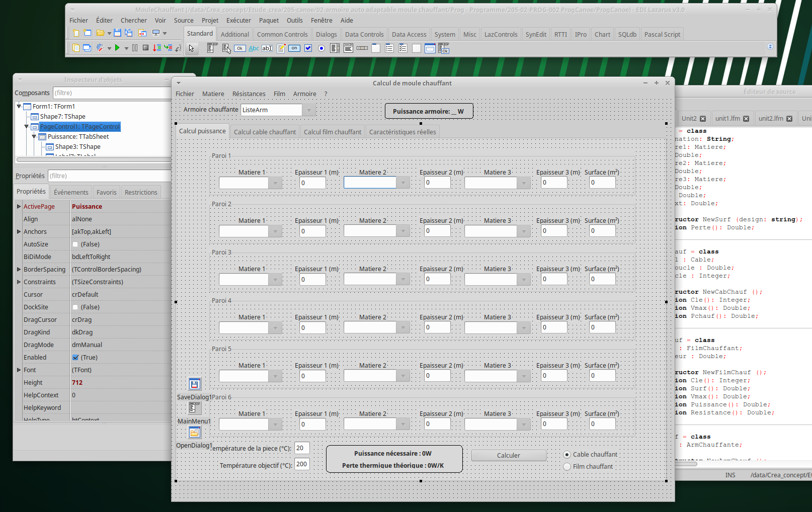The image size is (812, 512).
Task: Select the Cable chauffant radio button
Action: pos(567,455)
